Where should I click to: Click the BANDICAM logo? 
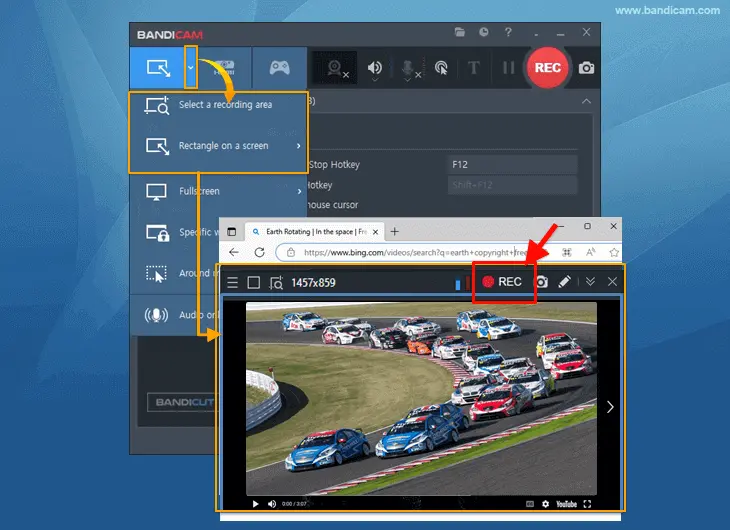pos(169,35)
